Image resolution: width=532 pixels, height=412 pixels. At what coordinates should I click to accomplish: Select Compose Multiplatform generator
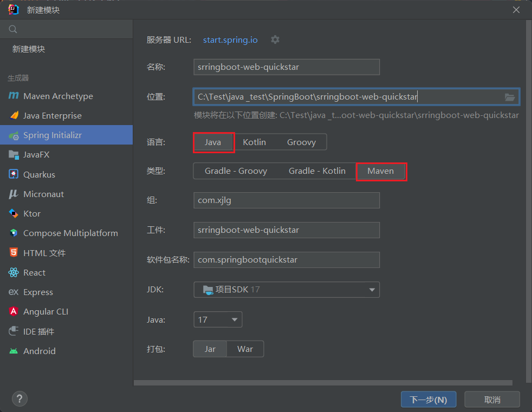click(x=66, y=233)
